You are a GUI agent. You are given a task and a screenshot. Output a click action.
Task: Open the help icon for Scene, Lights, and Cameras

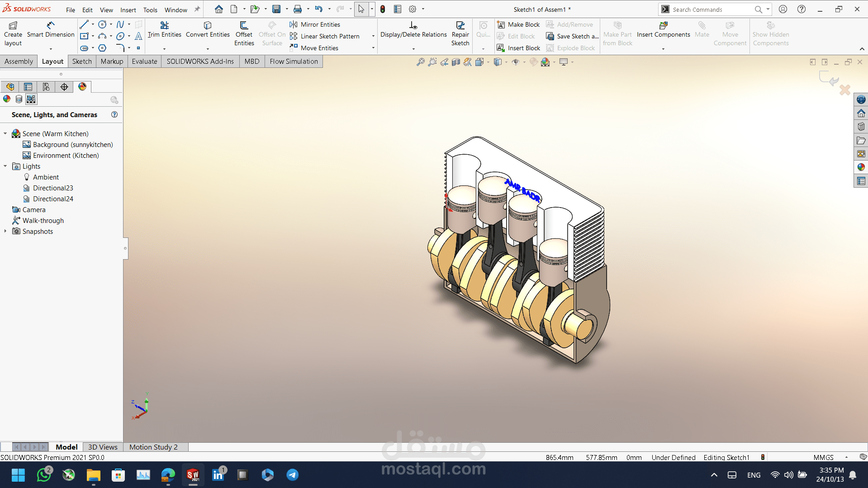(x=114, y=115)
